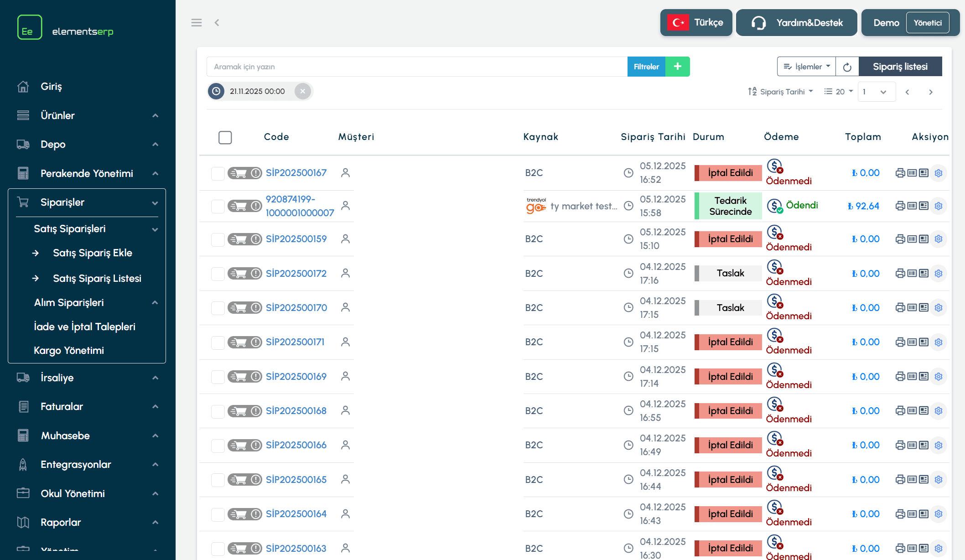The image size is (965, 560).
Task: Check the box for order SİP202500171
Action: pyautogui.click(x=218, y=342)
